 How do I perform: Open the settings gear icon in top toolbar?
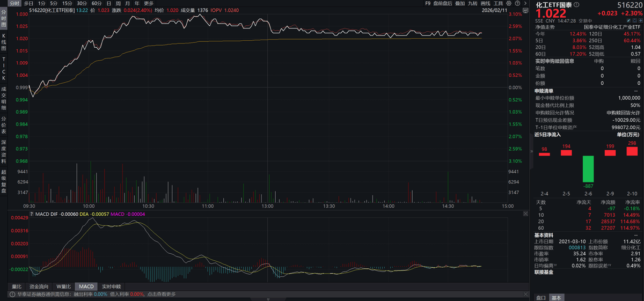pyautogui.click(x=509, y=3)
